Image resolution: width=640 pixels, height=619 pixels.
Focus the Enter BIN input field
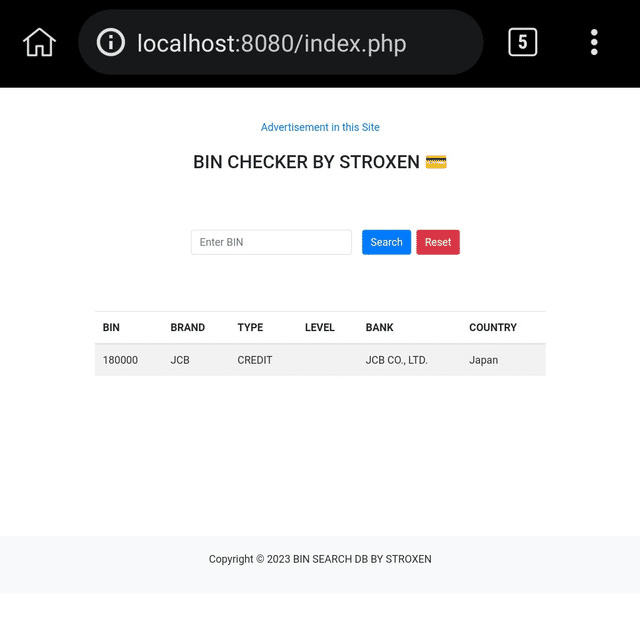click(271, 242)
